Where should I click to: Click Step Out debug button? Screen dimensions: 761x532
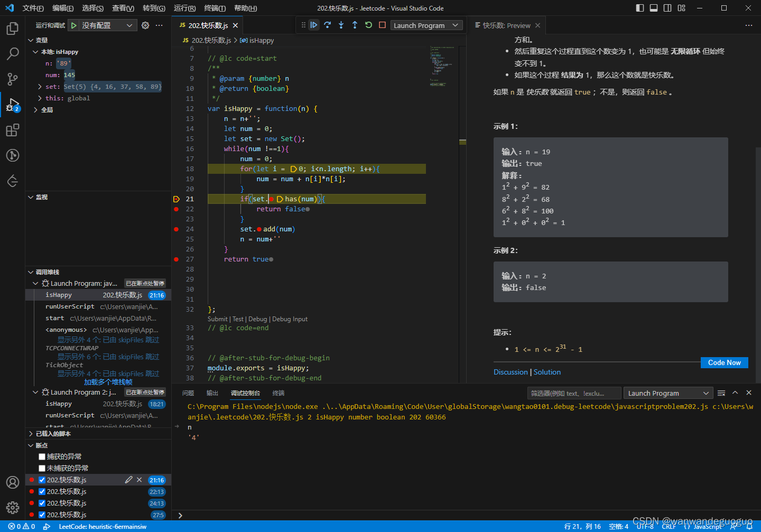point(355,25)
